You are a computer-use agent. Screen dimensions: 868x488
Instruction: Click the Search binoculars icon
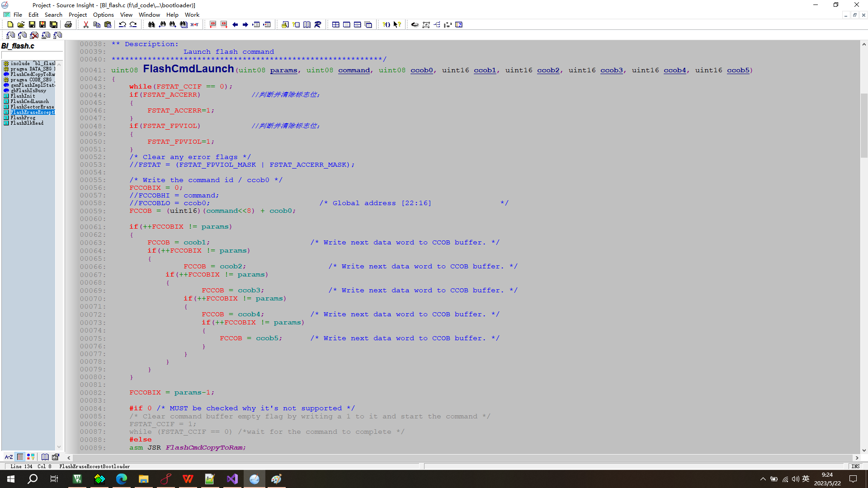click(x=151, y=25)
